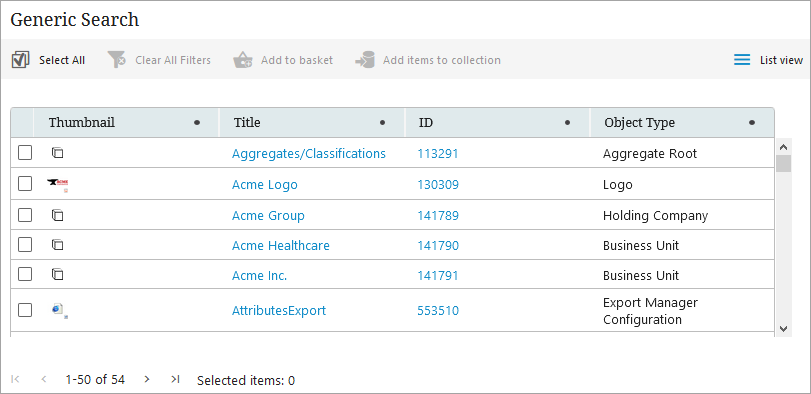Click the table scrollbar down arrow
The height and width of the screenshot is (394, 811).
783,328
